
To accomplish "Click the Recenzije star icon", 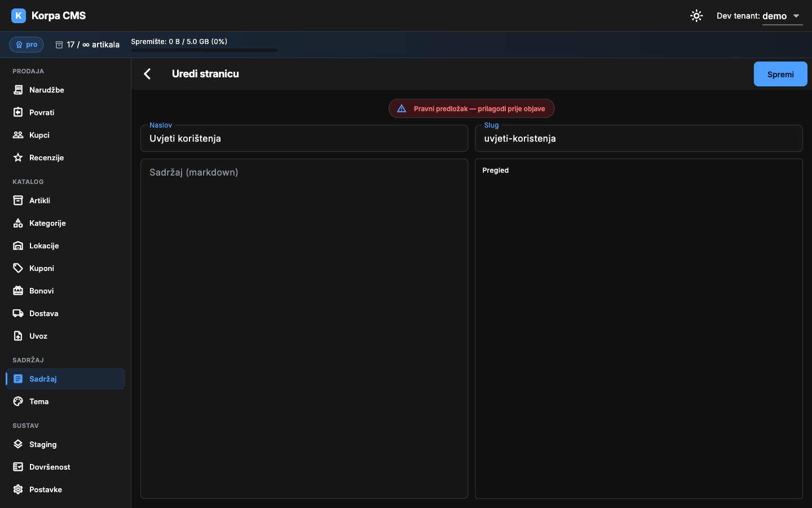I will [x=18, y=157].
